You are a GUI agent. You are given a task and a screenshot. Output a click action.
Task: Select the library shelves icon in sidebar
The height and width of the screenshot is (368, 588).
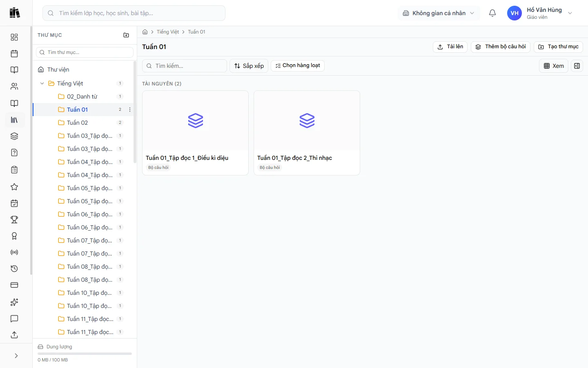point(14,120)
